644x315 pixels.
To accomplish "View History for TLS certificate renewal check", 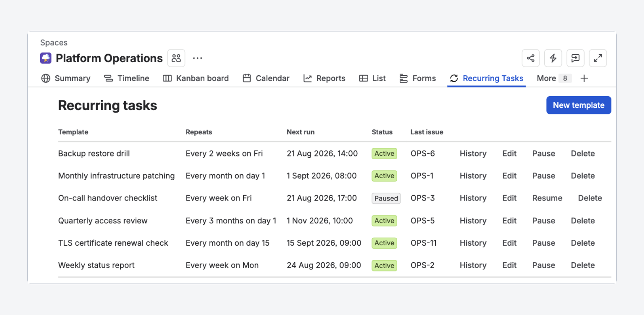I will point(473,243).
